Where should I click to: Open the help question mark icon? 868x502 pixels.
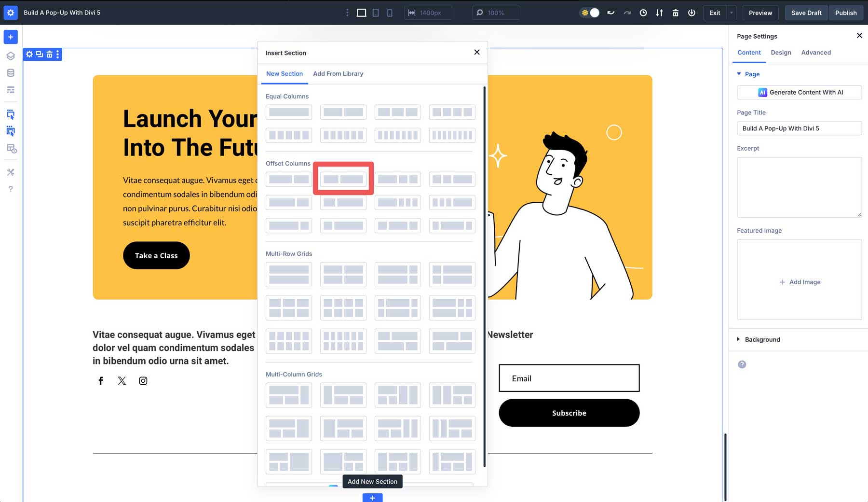pyautogui.click(x=11, y=189)
